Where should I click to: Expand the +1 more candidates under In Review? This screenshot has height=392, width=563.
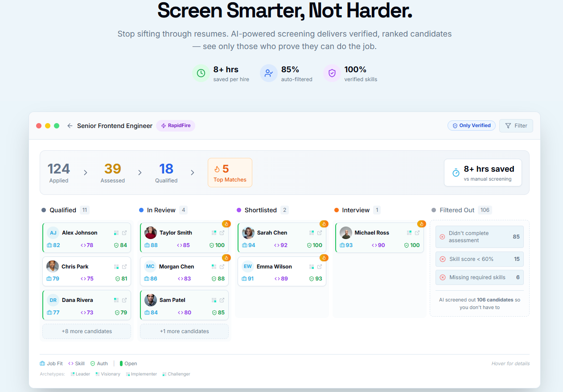click(184, 331)
